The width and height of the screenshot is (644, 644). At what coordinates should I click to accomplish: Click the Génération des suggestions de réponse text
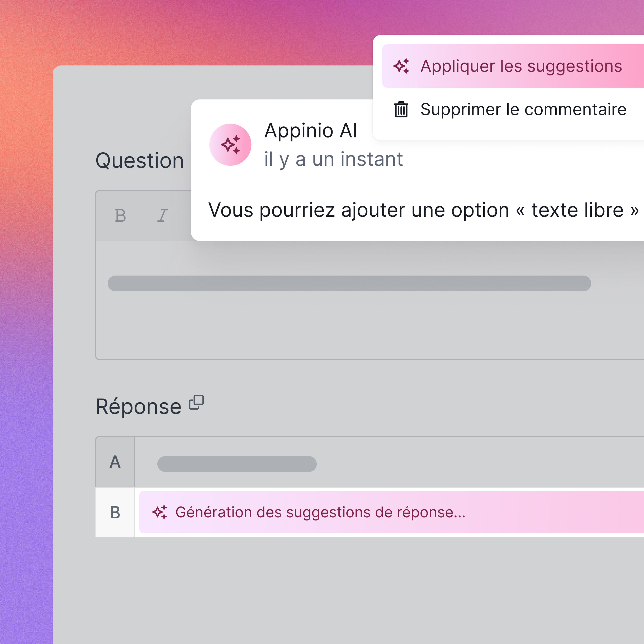[320, 512]
